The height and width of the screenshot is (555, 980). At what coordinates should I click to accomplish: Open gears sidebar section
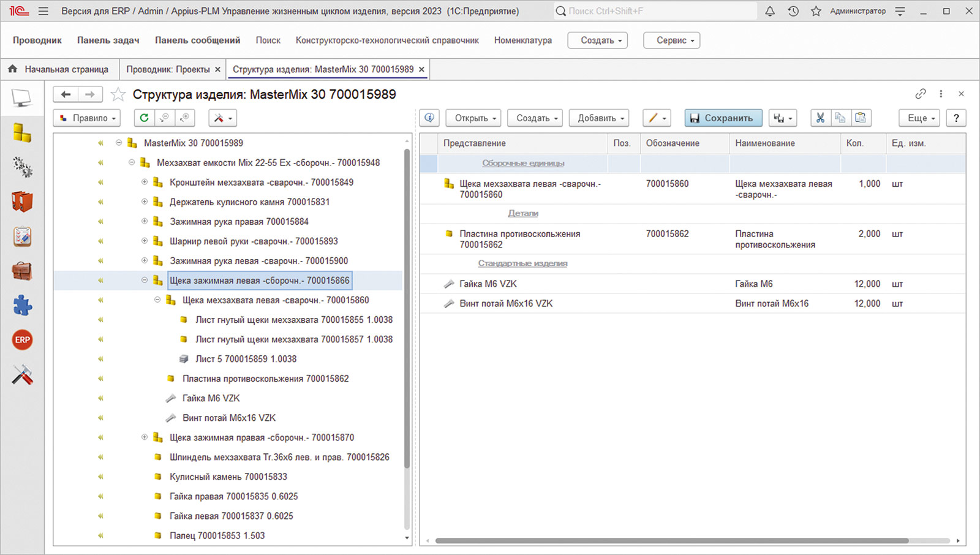[22, 167]
